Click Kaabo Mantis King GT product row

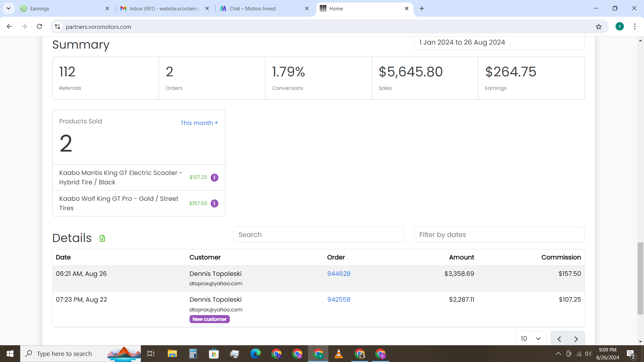click(x=139, y=178)
